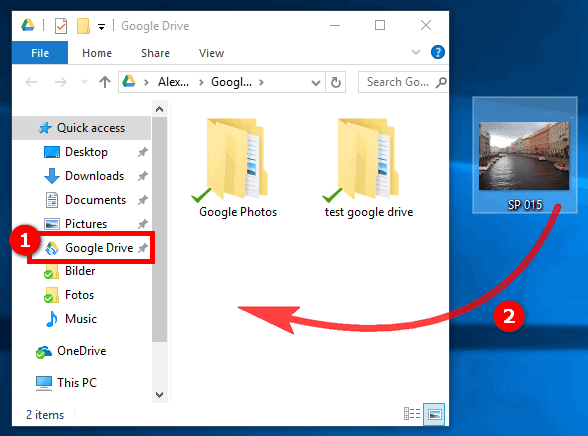
Task: Open the Customize Quick Access Toolbar dropdown
Action: coord(101,27)
